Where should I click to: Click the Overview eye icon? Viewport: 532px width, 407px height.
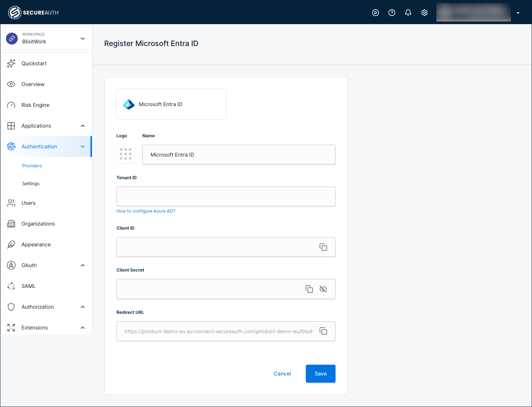[11, 84]
